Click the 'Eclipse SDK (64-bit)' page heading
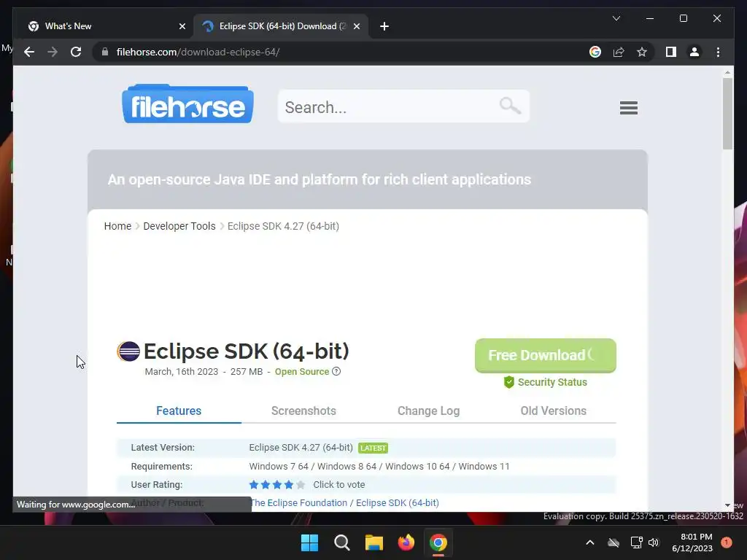 point(247,351)
